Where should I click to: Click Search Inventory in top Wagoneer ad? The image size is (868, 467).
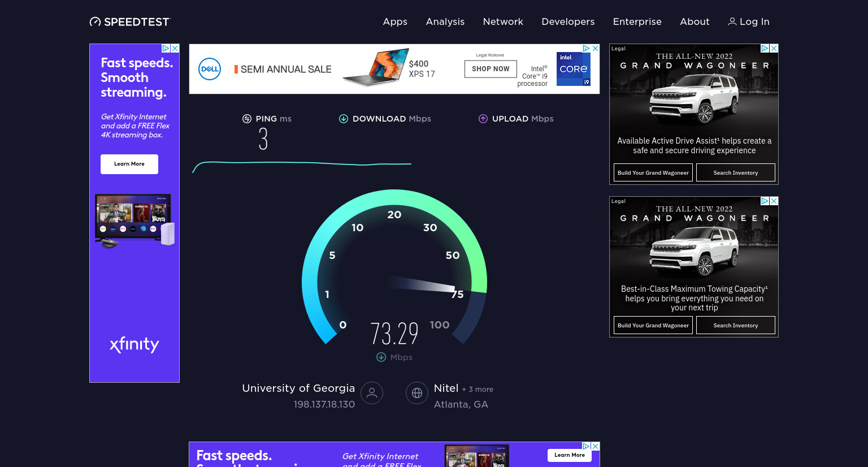(736, 172)
